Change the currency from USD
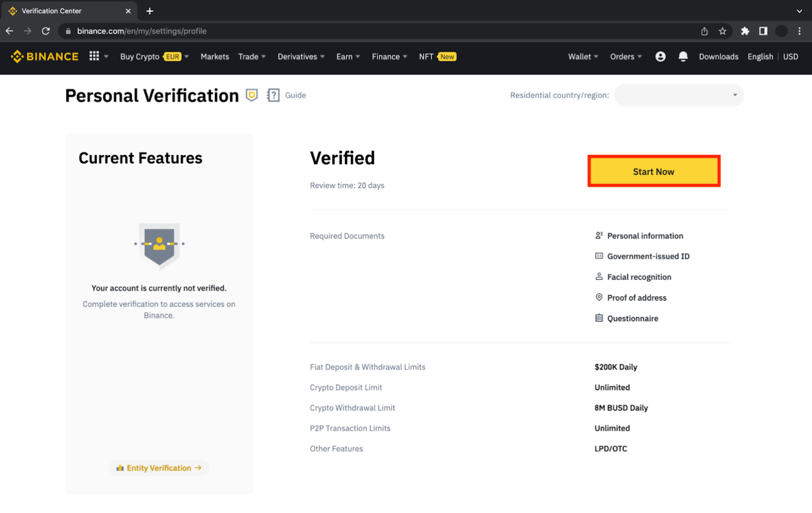This screenshot has height=513, width=812. point(791,56)
